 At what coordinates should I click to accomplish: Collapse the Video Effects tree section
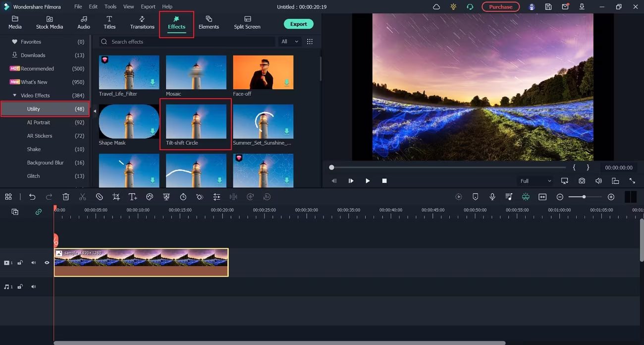pos(15,95)
